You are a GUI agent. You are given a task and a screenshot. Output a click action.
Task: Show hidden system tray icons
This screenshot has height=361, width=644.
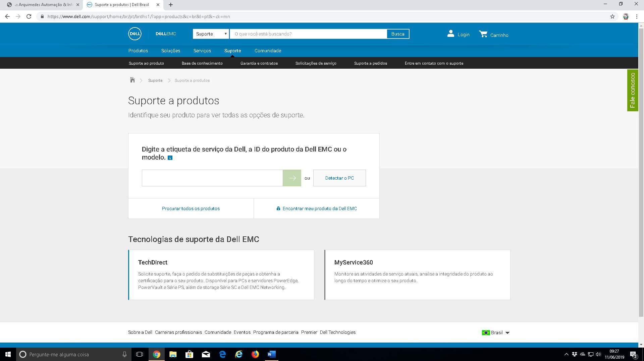click(x=566, y=354)
